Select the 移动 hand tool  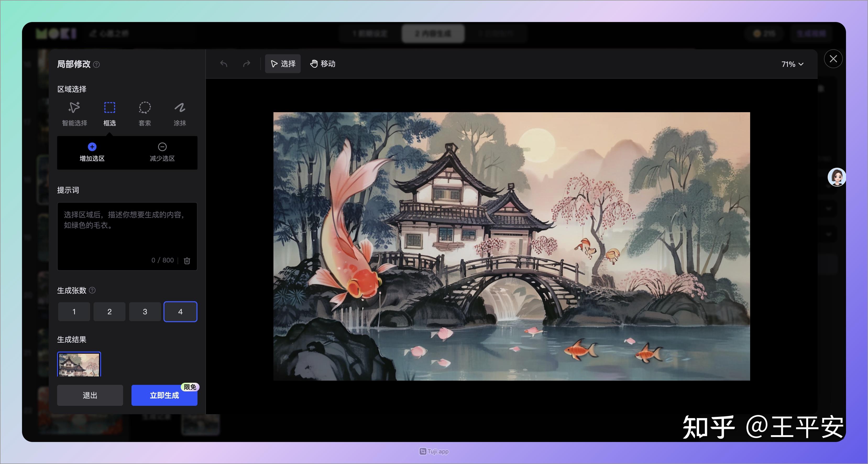(322, 64)
